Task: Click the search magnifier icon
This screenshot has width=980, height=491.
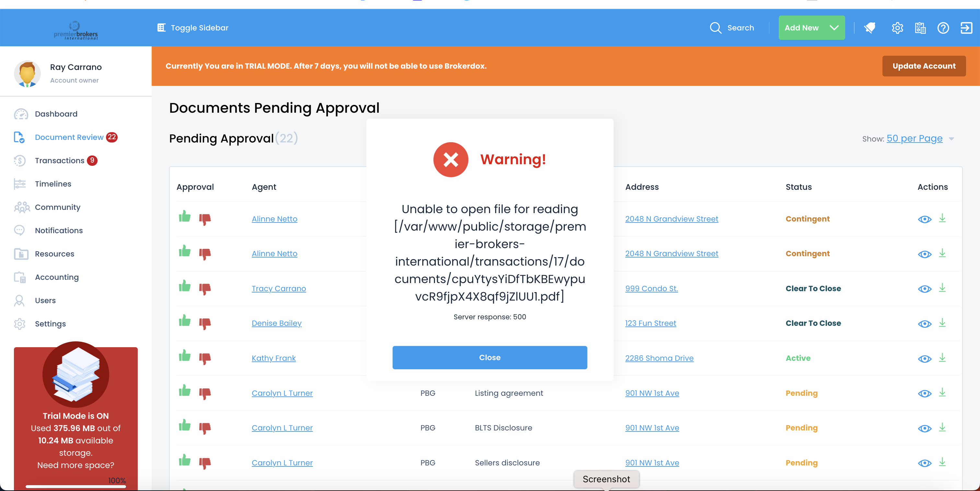Action: [715, 28]
